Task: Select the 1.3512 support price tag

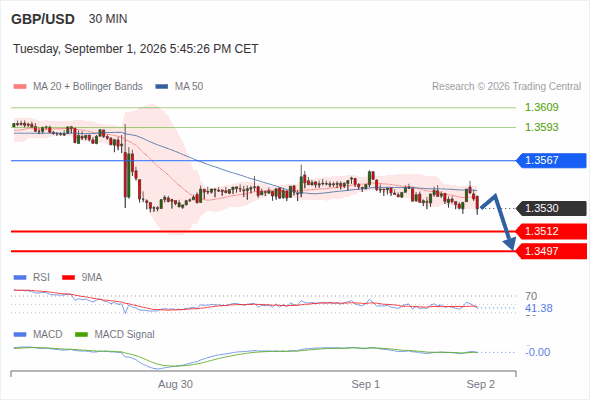Action: (551, 231)
